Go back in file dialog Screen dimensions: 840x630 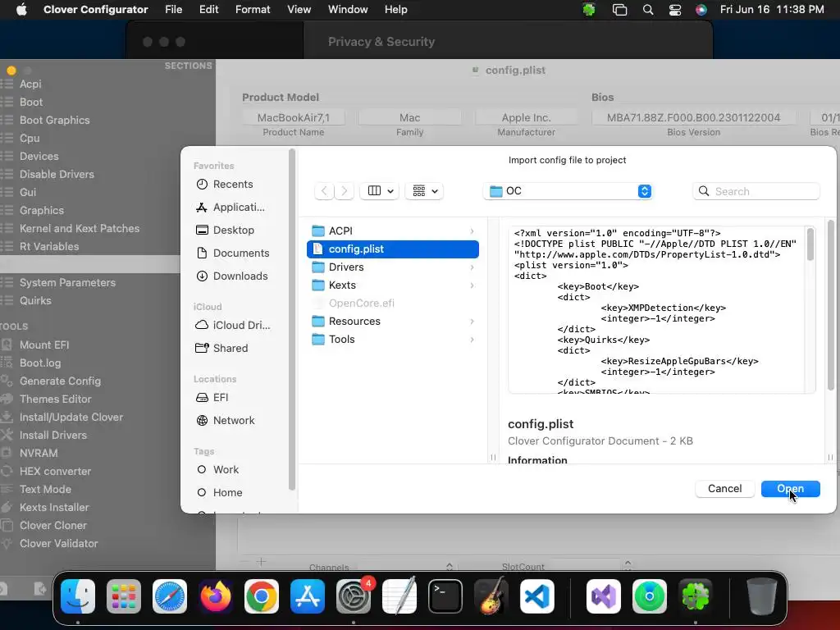[x=324, y=190]
